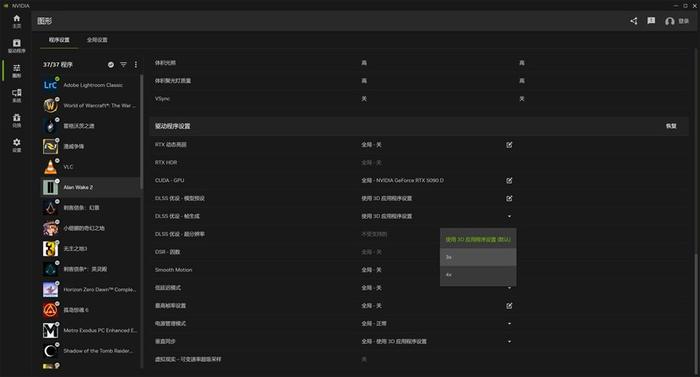This screenshot has width=700, height=377.
Task: Open the feedback notification icon
Action: click(651, 21)
